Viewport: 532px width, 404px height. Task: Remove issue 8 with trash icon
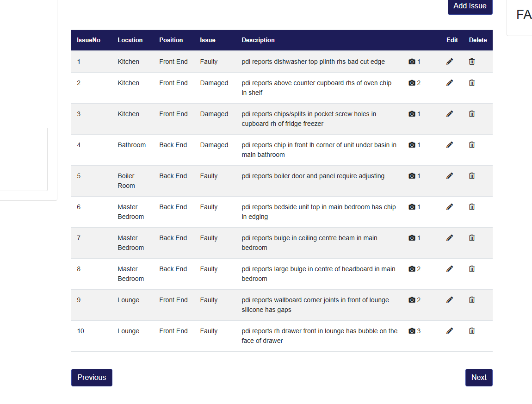[x=472, y=269]
